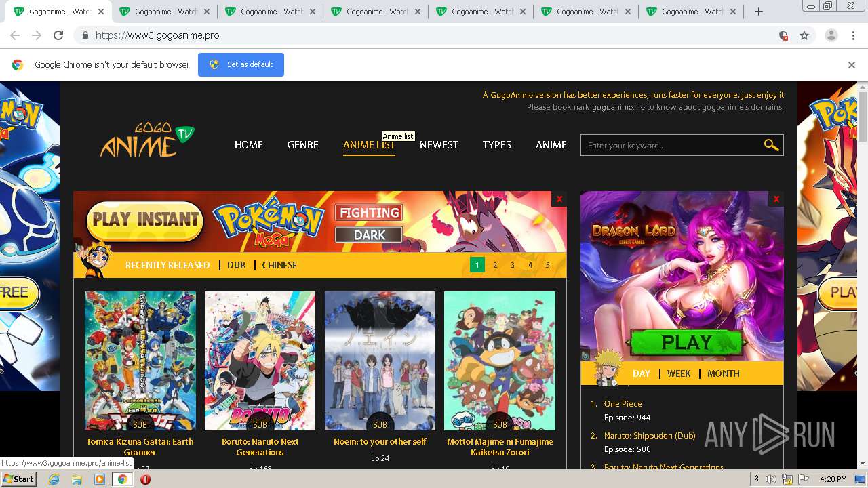Click the search magnifier icon

[x=771, y=145]
